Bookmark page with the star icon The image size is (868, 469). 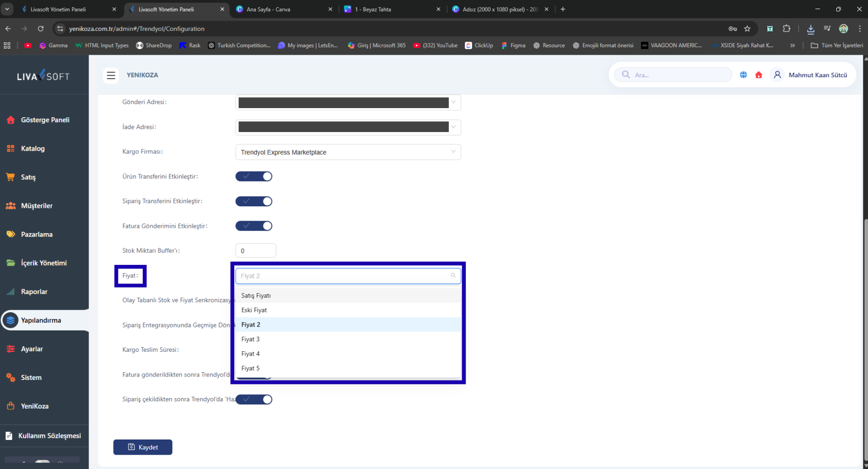[x=747, y=29]
